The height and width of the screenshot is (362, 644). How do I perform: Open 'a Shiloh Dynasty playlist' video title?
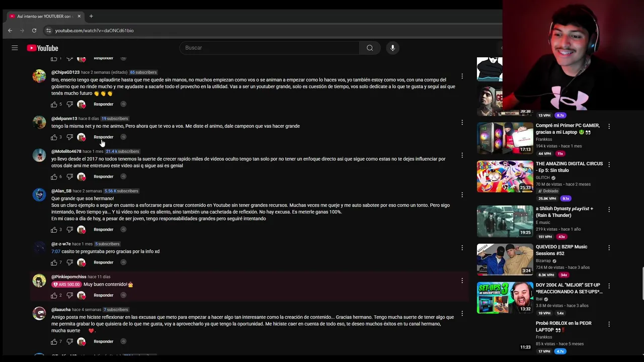[x=565, y=212]
